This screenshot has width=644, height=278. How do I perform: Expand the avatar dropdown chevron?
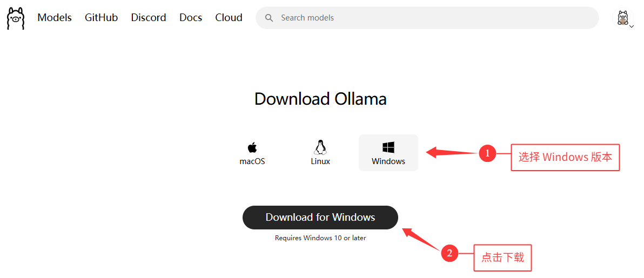pos(631,26)
